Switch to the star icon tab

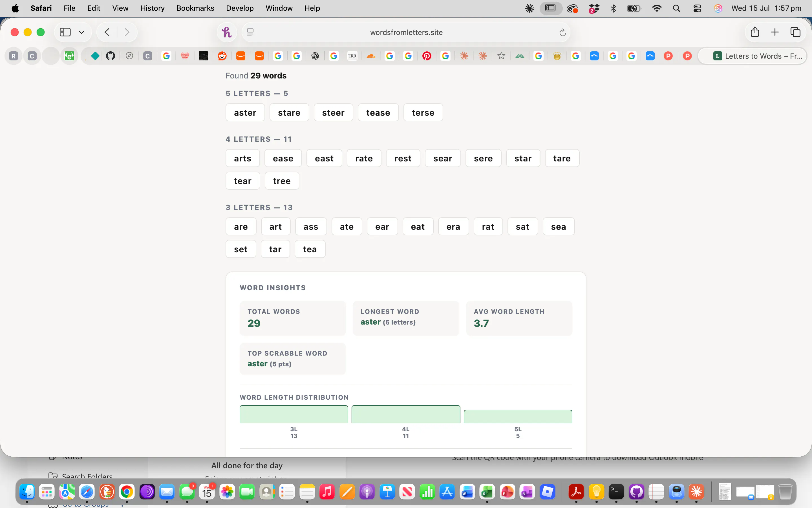point(501,56)
